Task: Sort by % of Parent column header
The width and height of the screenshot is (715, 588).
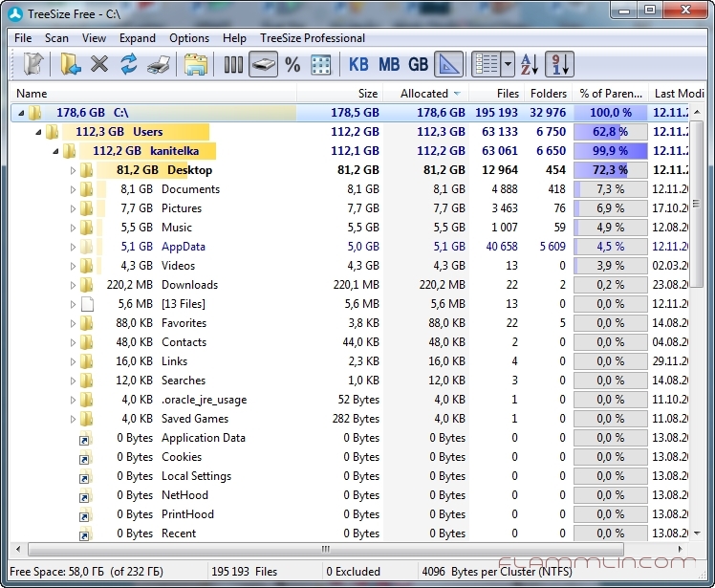Action: click(611, 94)
